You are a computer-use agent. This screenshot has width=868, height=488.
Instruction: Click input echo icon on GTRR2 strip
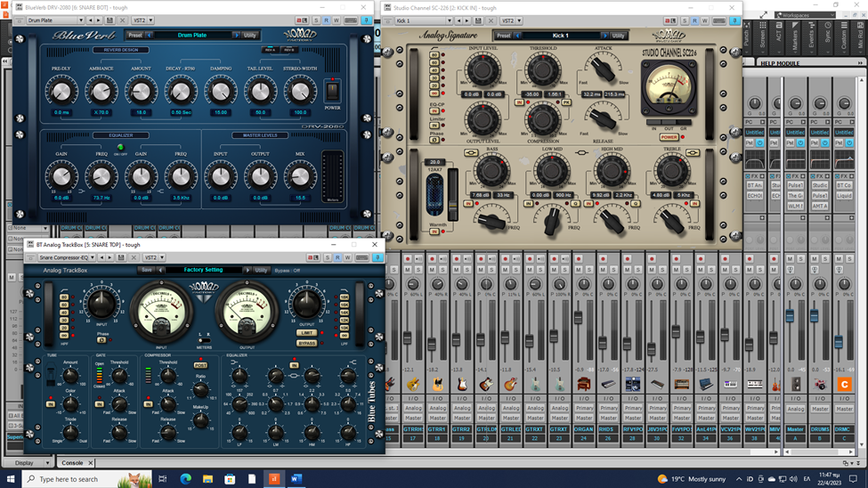467,258
